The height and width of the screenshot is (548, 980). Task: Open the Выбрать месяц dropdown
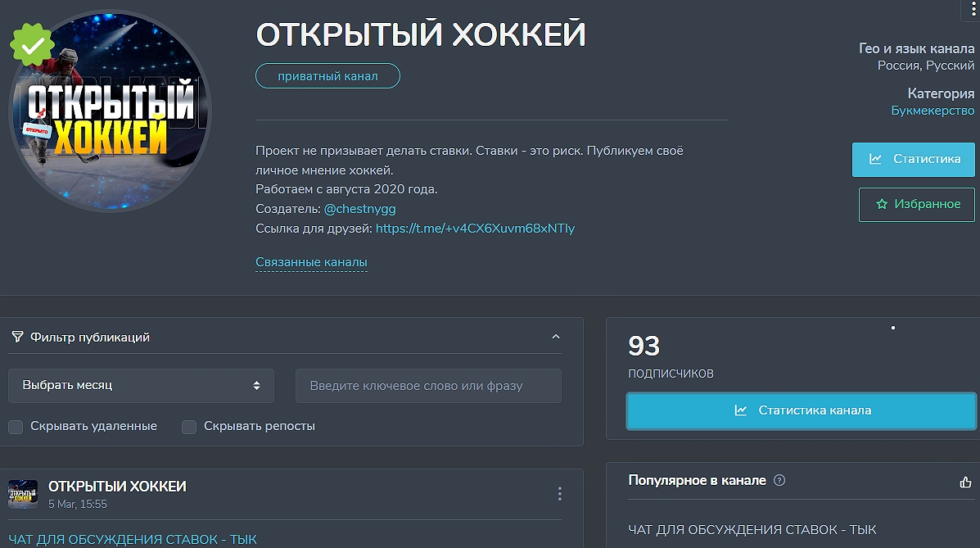coord(141,385)
